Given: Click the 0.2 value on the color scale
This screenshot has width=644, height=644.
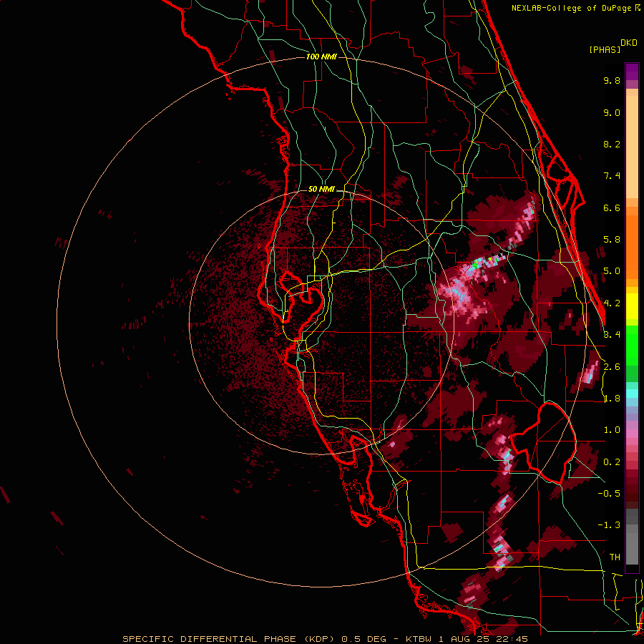Looking at the screenshot, I should pos(612,462).
